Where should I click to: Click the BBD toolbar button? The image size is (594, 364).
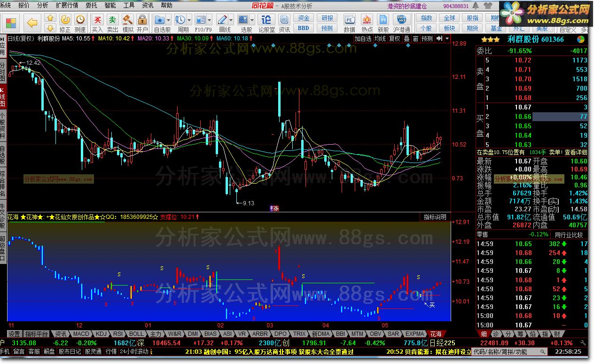(x=304, y=28)
